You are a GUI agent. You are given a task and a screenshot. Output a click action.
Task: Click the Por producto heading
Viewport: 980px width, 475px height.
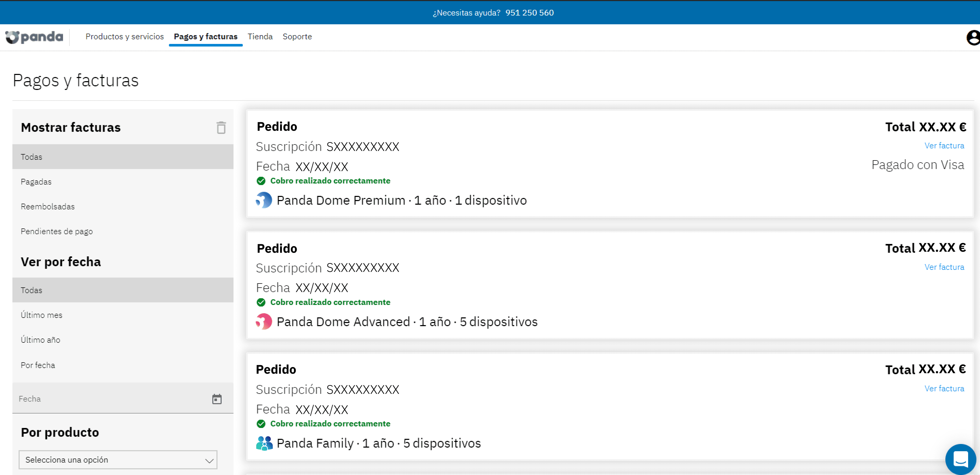(60, 432)
